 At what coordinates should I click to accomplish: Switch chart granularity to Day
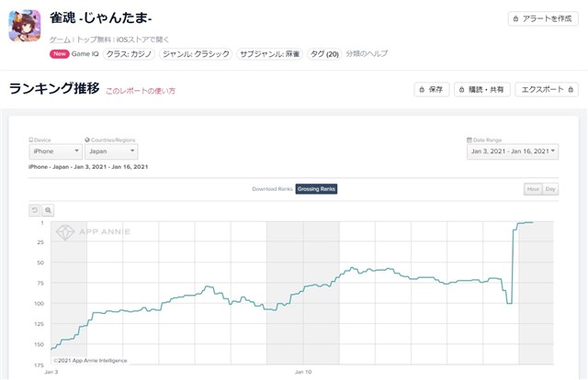(x=550, y=189)
